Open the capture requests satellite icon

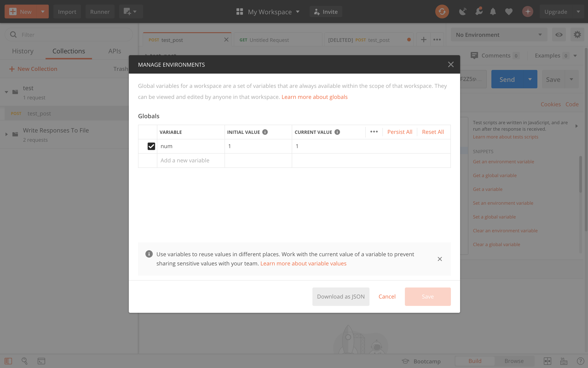point(463,11)
